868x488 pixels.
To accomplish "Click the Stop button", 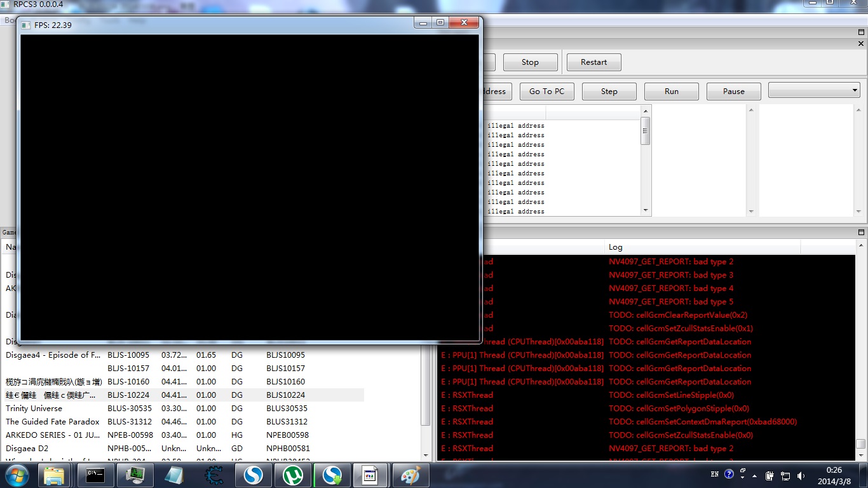I will pos(530,62).
